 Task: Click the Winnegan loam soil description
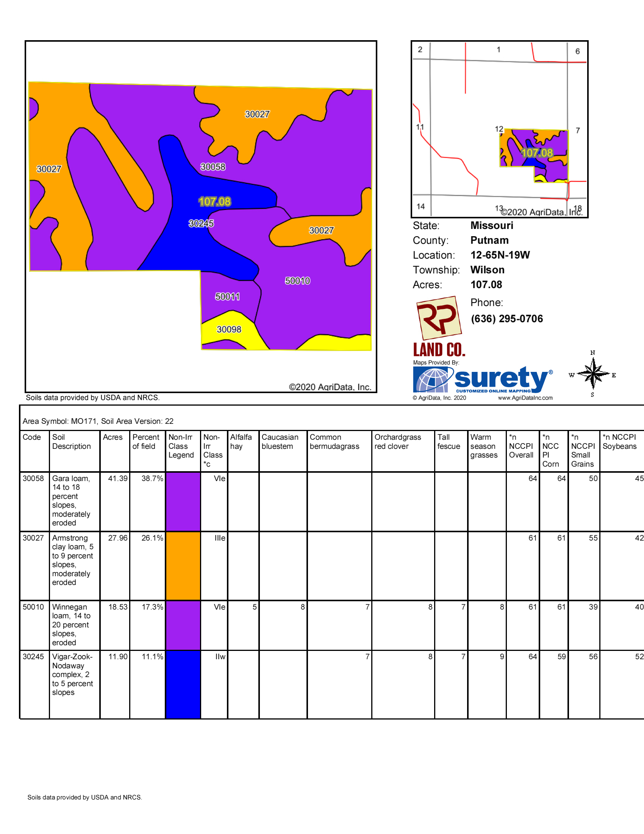click(x=71, y=625)
